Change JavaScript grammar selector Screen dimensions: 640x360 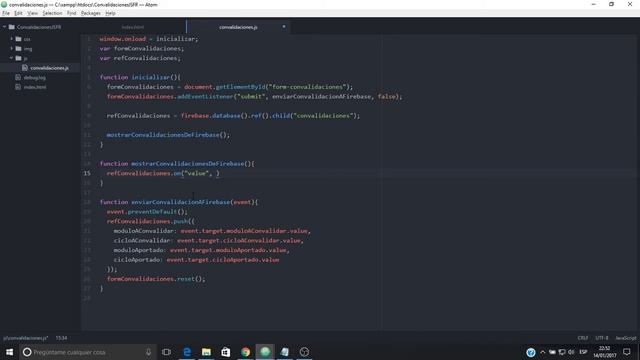point(626,338)
